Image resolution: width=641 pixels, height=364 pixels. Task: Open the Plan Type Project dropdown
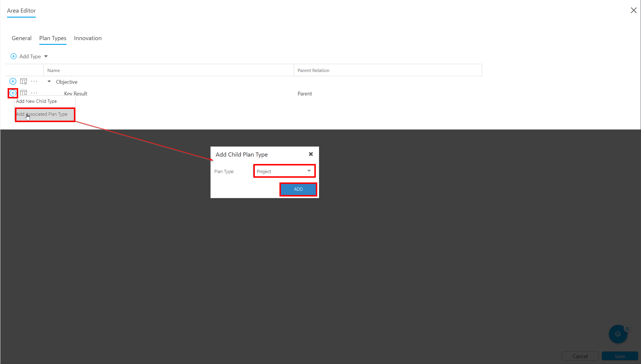(x=284, y=171)
